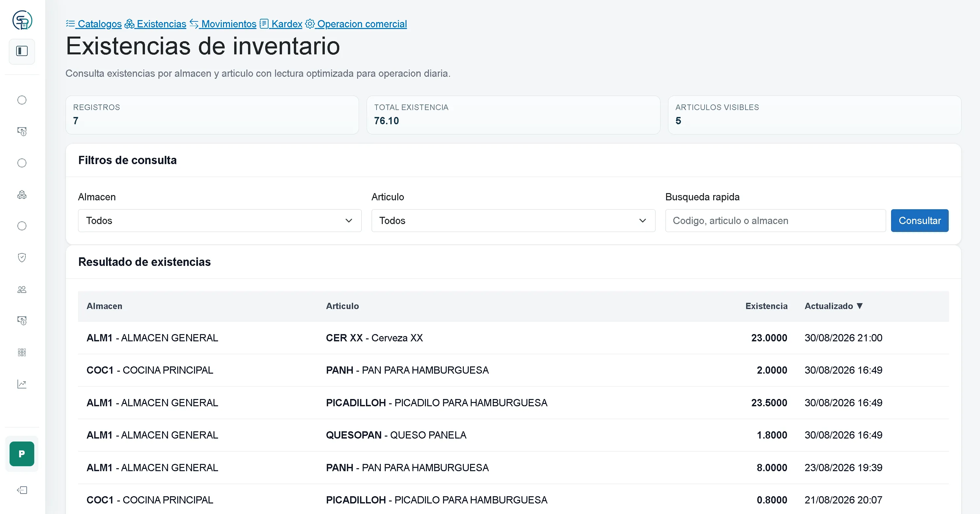Click the circle icon directly above the shield icon
The height and width of the screenshot is (514, 980).
[22, 226]
